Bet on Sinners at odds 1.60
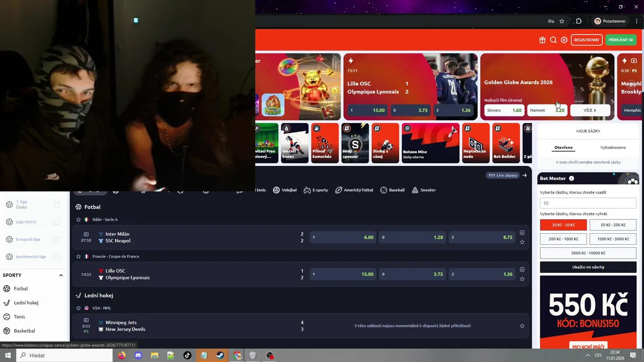 [504, 110]
